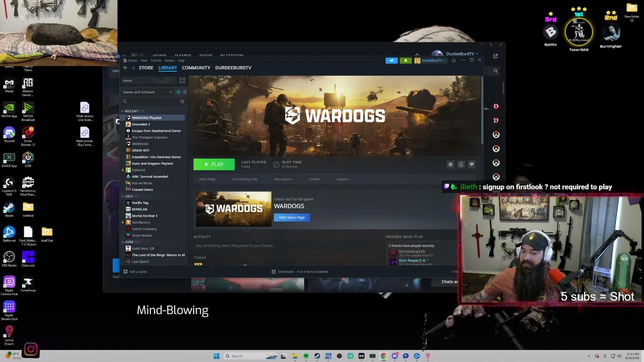The width and height of the screenshot is (644, 362).
Task: Open NVIDIA App desktop icon
Action: 9,110
